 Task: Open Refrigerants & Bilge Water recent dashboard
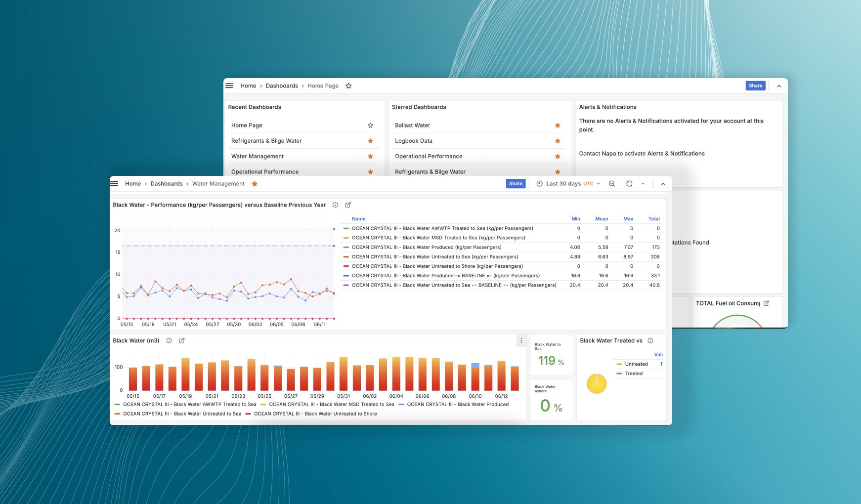pyautogui.click(x=266, y=141)
